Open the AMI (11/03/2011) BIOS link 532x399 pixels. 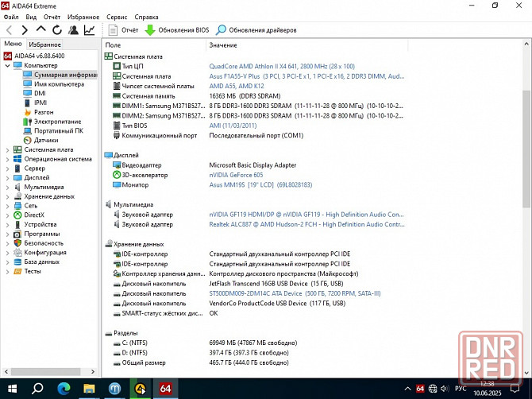(233, 126)
